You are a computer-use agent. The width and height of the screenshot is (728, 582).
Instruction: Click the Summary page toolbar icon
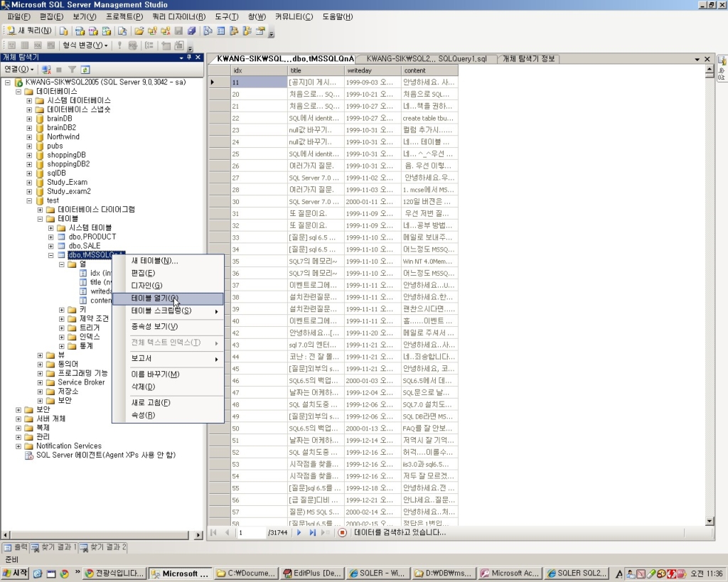click(221, 31)
